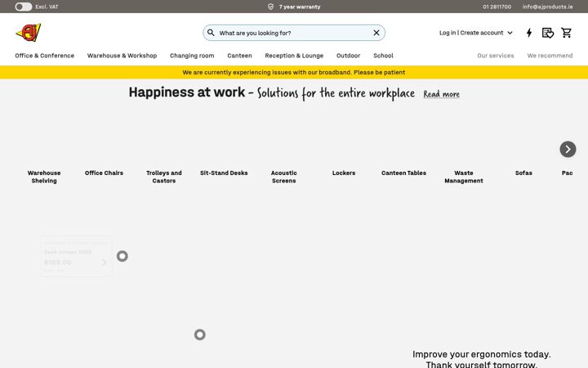Click the 'Happiness at work' heading
Image resolution: width=588 pixels, height=368 pixels.
coord(187,92)
